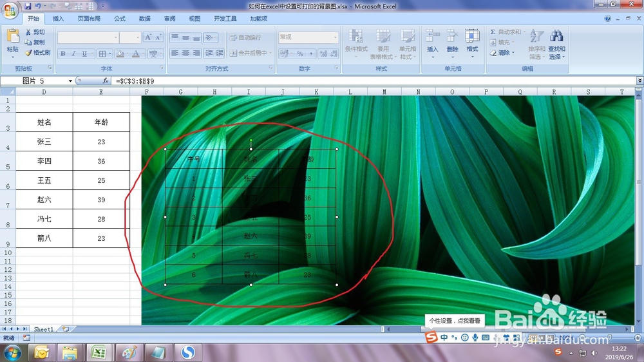Increase indent in alignment group
Screen dimensions: 644x362
click(x=220, y=53)
